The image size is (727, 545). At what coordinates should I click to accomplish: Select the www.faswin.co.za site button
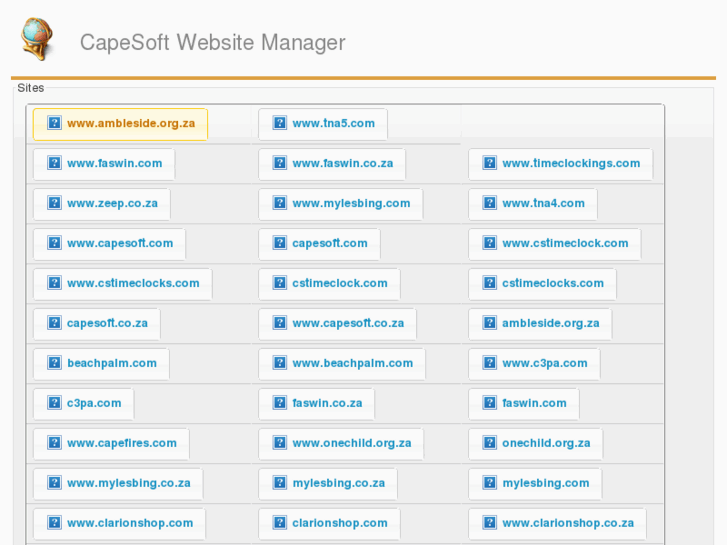pos(332,164)
